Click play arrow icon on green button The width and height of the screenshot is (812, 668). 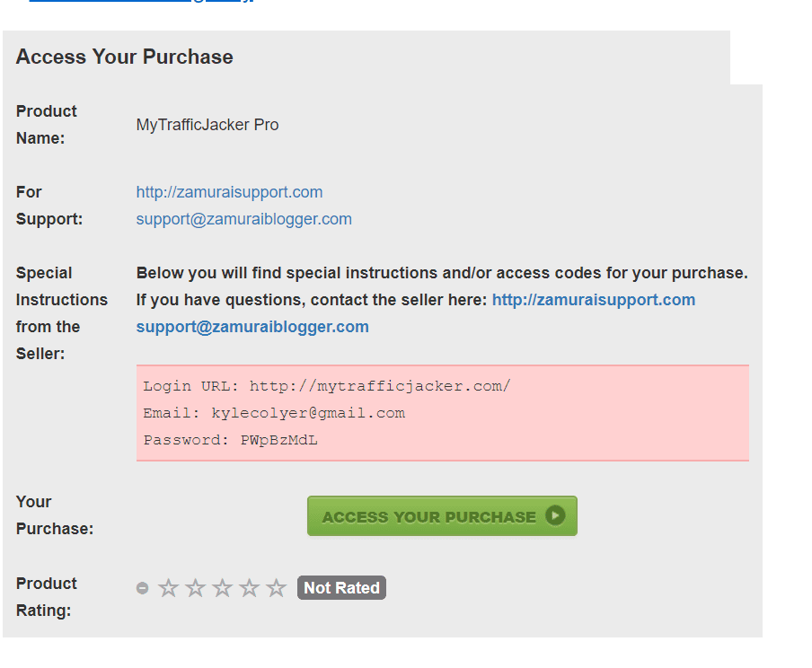tap(555, 516)
